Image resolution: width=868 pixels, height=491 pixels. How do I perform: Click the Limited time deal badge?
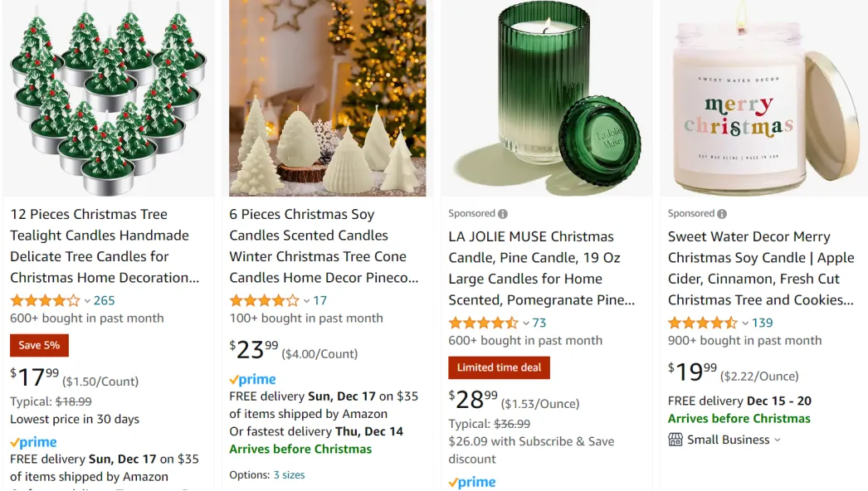[500, 367]
